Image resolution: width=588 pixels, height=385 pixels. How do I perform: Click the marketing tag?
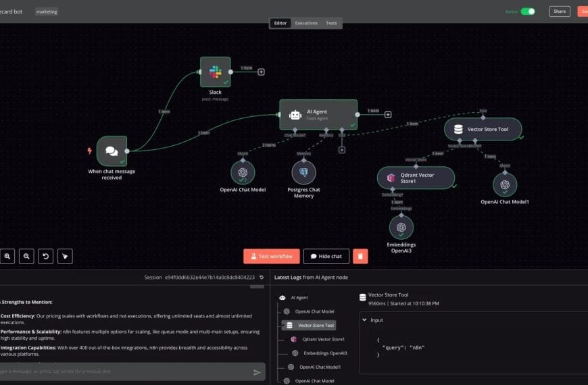47,11
